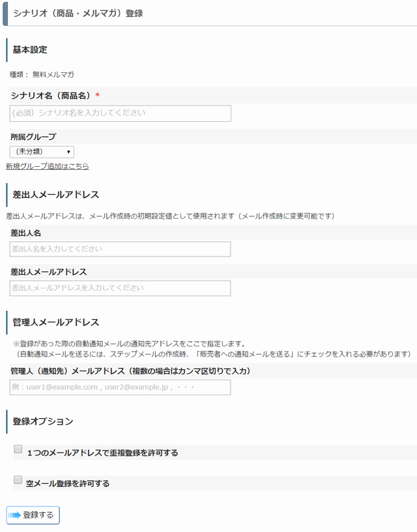Enable 1つのメールアドレスで重複登録を許可する checkbox
Image resolution: width=417 pixels, height=532 pixels.
(x=18, y=449)
